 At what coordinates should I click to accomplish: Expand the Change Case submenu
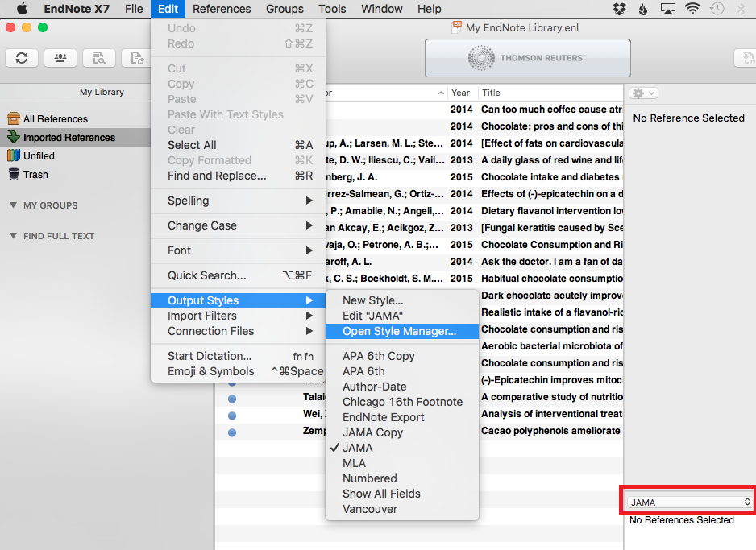[239, 225]
